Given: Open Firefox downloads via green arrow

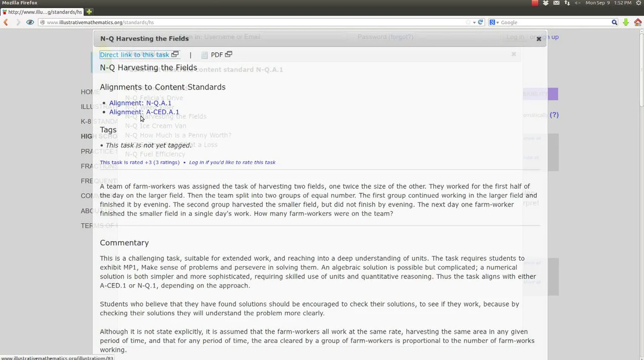Looking at the screenshot, I should click(x=626, y=22).
